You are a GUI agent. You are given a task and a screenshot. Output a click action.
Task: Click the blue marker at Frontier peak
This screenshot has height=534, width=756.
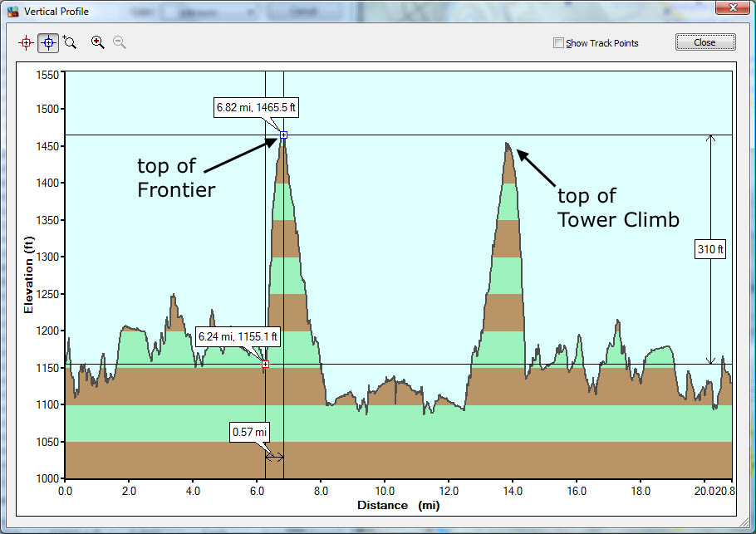click(283, 135)
